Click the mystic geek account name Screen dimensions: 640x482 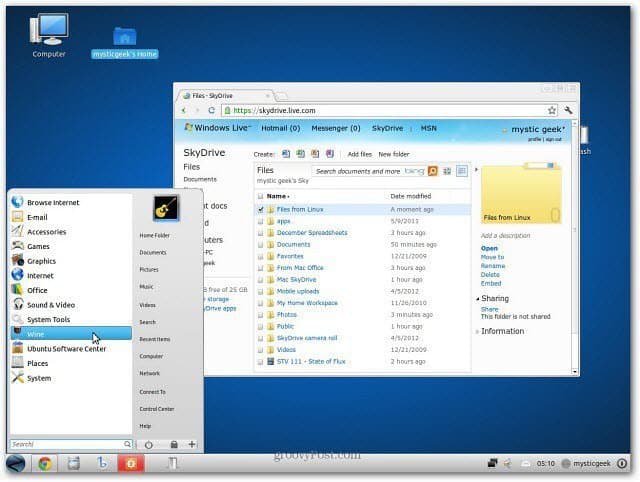coord(538,129)
